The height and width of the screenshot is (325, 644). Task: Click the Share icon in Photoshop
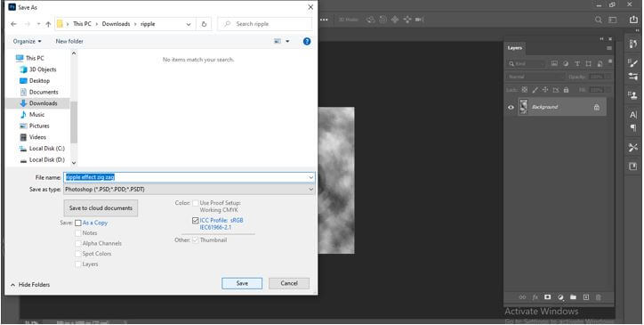point(633,20)
